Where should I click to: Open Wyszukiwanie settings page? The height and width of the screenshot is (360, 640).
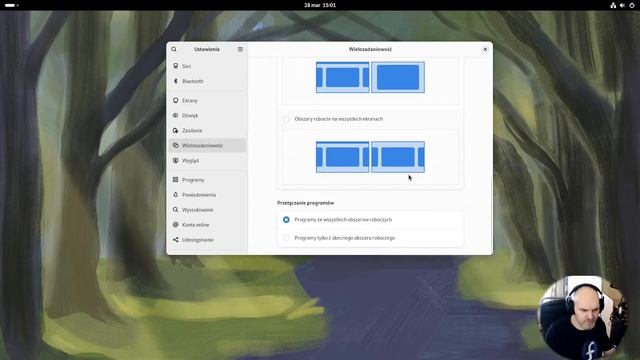(207, 209)
